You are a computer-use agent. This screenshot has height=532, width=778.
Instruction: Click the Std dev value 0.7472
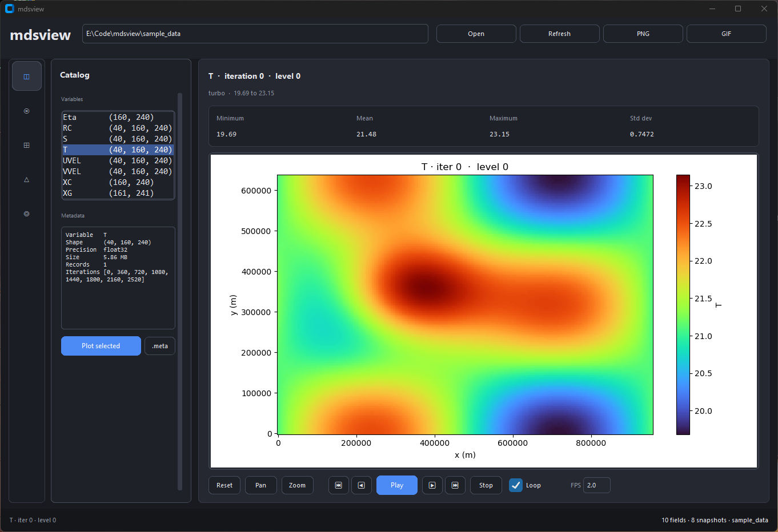click(x=642, y=134)
